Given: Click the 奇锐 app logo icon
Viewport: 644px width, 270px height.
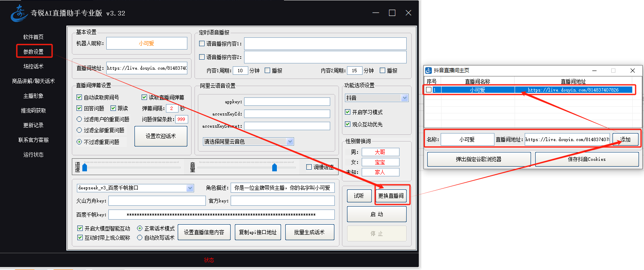Looking at the screenshot, I should coord(18,13).
